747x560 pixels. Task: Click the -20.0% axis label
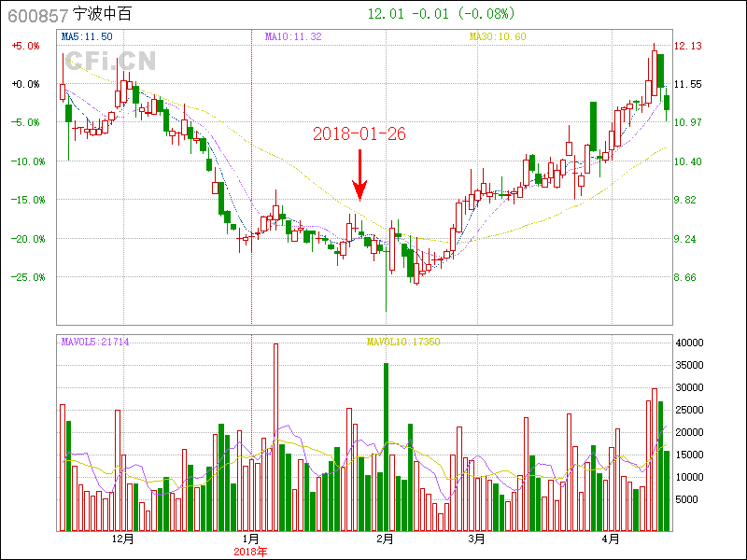tap(28, 239)
